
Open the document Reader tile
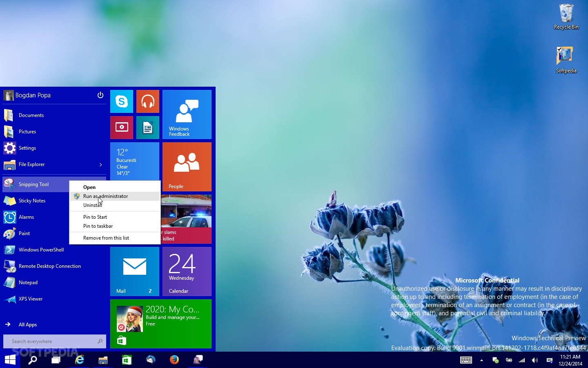point(148,128)
